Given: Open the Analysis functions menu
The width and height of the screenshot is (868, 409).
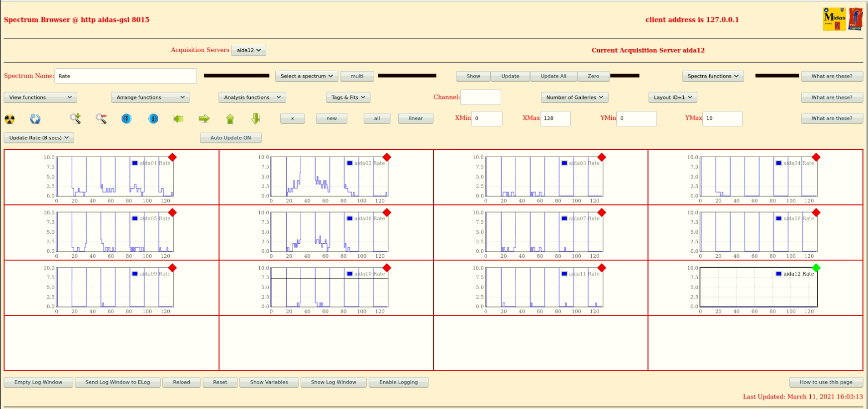Looking at the screenshot, I should (x=252, y=98).
